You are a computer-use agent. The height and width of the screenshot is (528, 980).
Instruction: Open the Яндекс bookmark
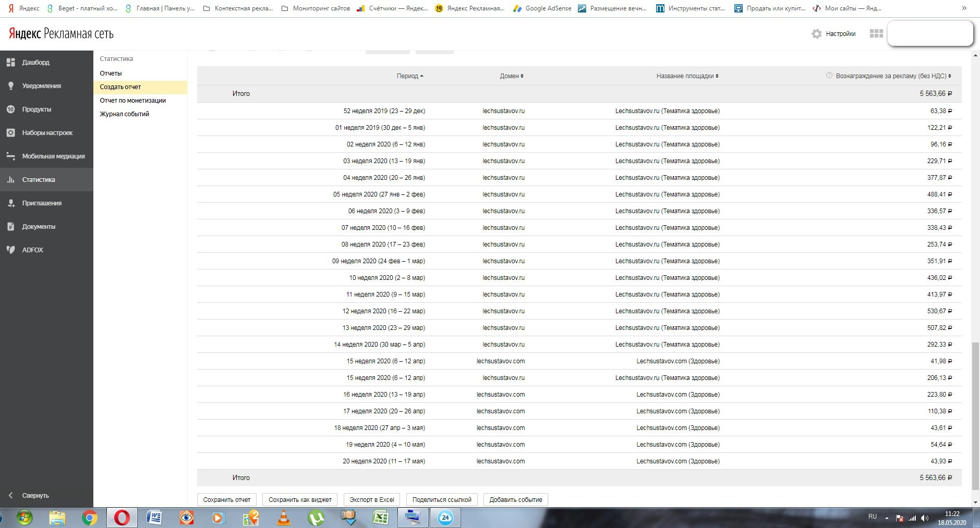[25, 8]
